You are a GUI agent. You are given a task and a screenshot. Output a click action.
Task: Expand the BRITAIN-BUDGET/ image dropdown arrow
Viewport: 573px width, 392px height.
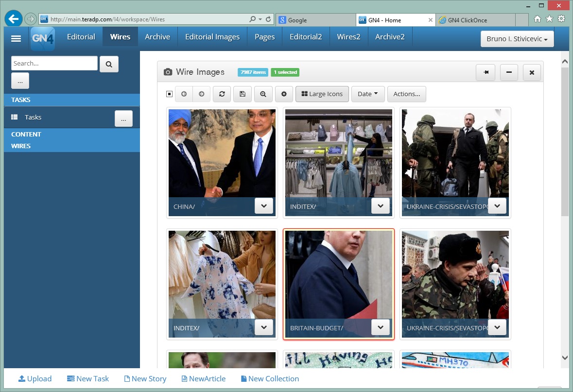[x=381, y=327]
